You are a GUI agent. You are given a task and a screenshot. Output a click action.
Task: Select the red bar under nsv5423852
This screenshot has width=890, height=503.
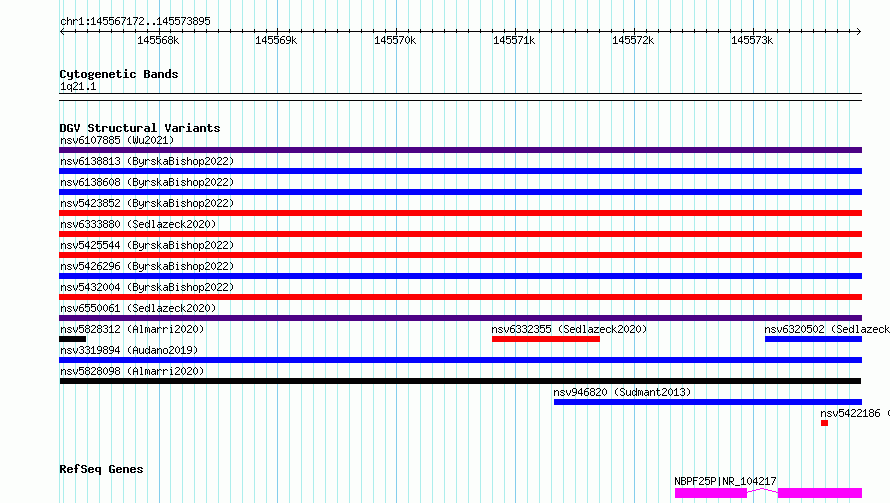(460, 213)
